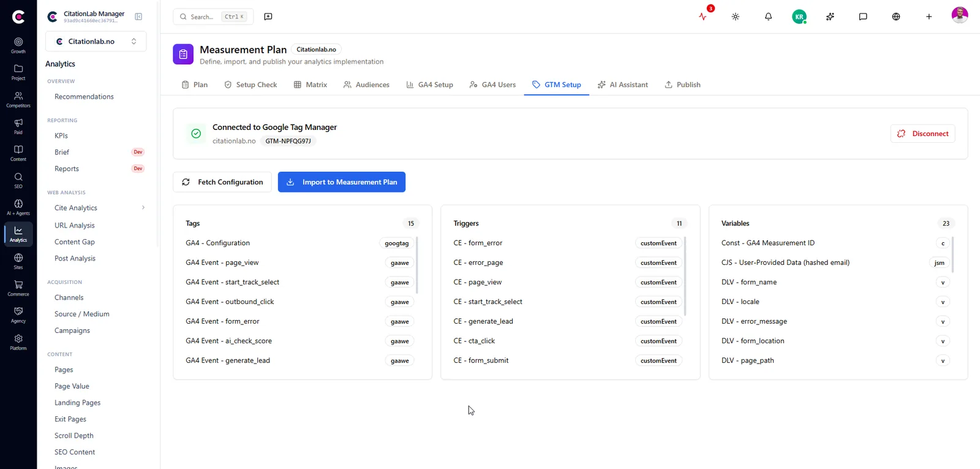Open Competitors in the left rail
The height and width of the screenshot is (469, 980).
pos(18,99)
